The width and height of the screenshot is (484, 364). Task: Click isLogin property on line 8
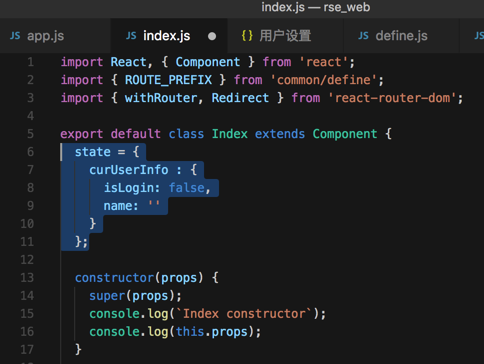click(x=128, y=188)
